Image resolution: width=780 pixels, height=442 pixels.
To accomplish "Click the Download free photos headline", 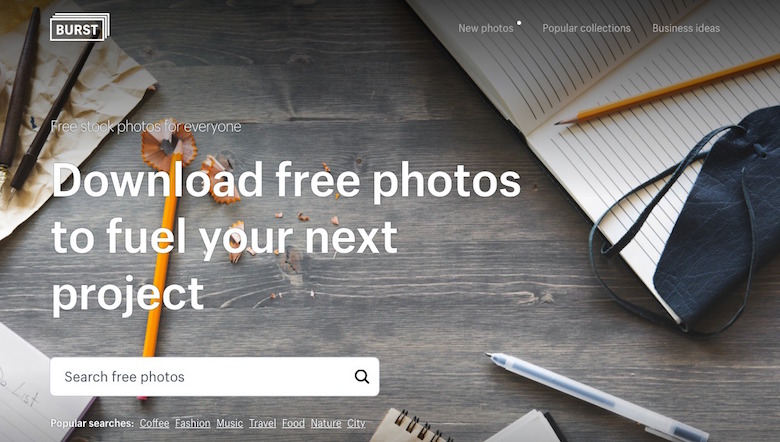I will [286, 238].
